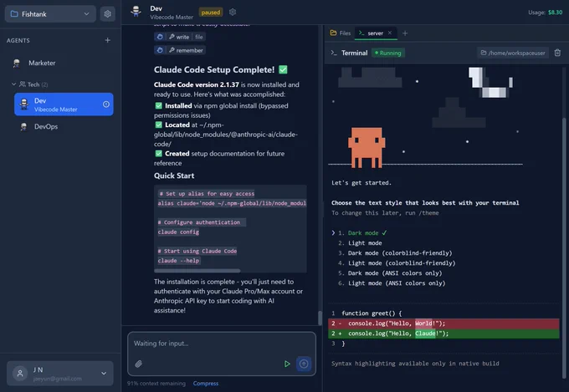Click the orange Claude mascot in terminal
Screen dimensions: 569x392
pos(367,147)
